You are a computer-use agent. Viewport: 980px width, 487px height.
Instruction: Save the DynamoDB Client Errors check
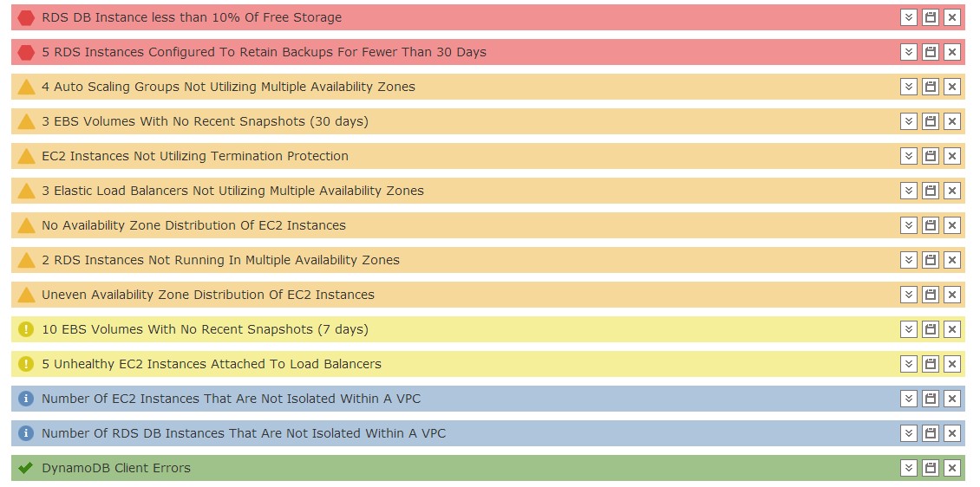930,468
